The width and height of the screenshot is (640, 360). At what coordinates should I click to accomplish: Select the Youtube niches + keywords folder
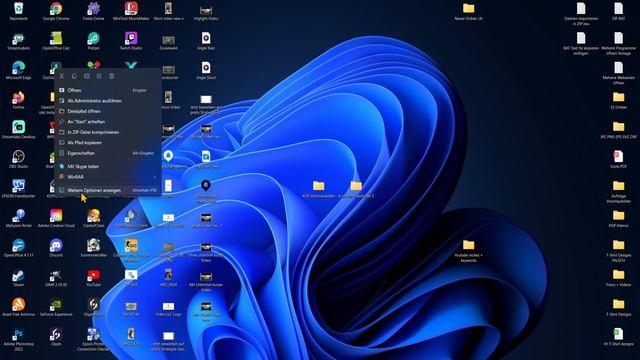coord(469,250)
